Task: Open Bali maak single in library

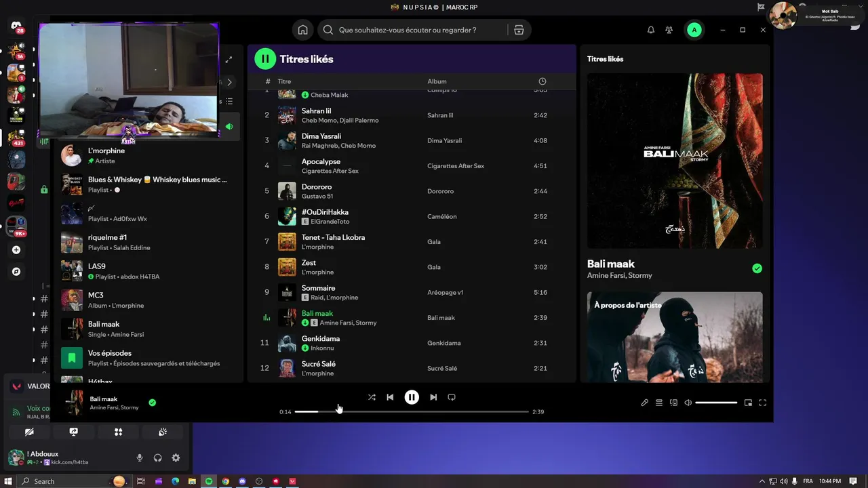Action: tap(148, 329)
